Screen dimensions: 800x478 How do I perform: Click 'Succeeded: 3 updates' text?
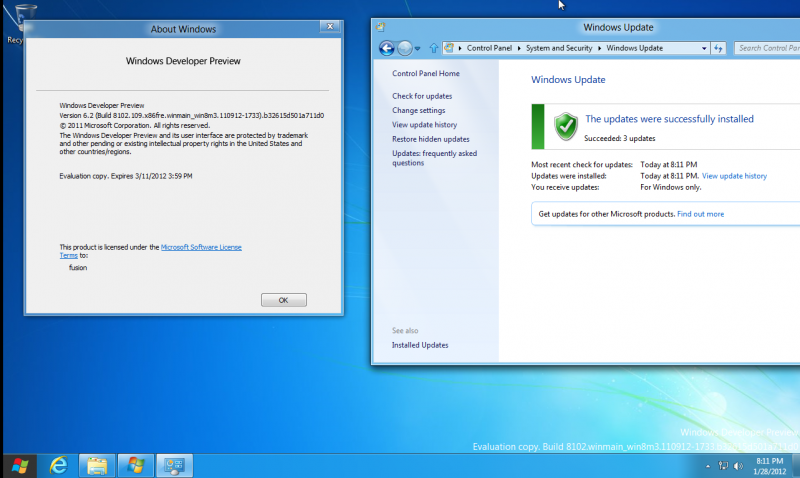coord(619,138)
